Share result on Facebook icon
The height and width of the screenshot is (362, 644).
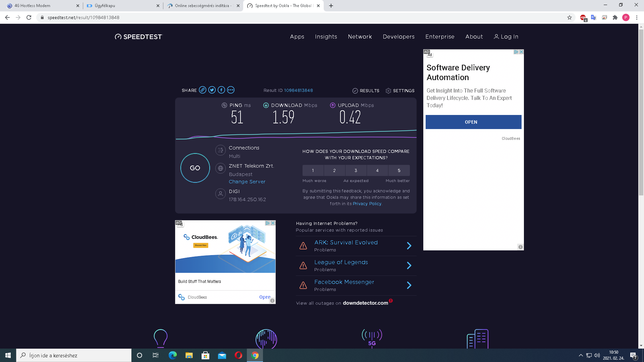coord(221,90)
